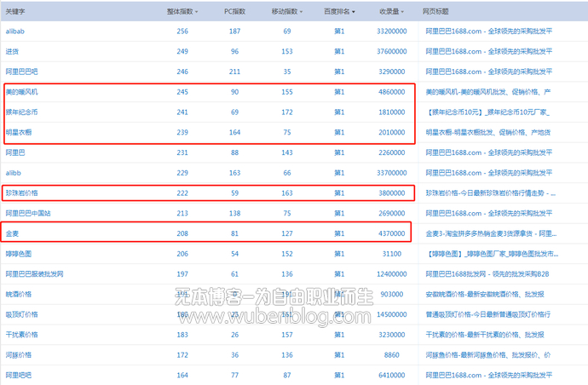Open the 皖酒价格 keyword link

19,295
